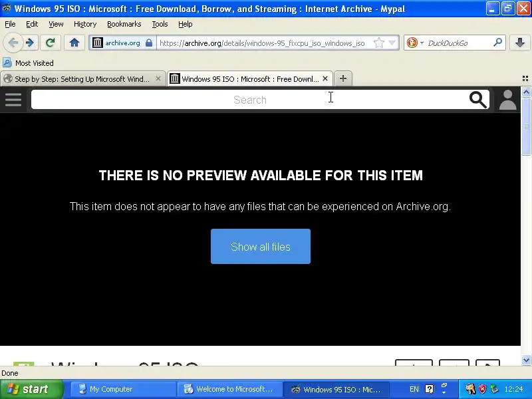
Task: Click the 12:24 system clock
Action: [x=513, y=389]
